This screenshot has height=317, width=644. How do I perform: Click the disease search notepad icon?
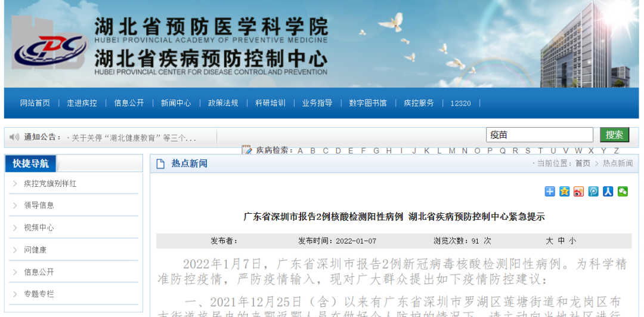pyautogui.click(x=247, y=150)
